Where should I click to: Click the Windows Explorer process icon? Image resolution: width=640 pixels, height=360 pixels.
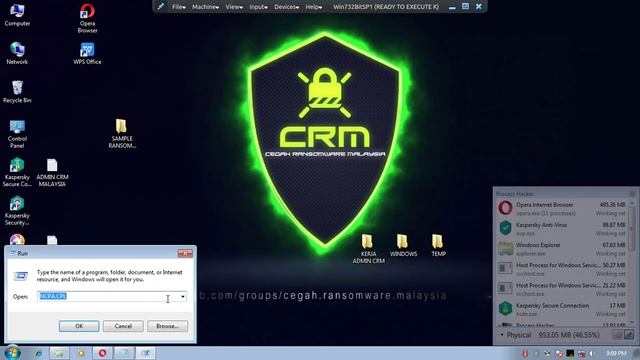[x=505, y=248]
